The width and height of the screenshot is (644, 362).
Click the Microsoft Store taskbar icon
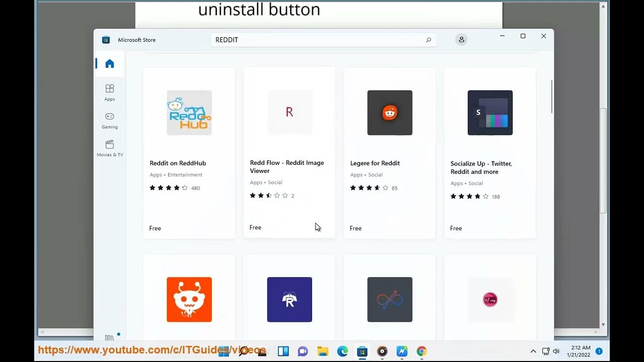click(362, 351)
